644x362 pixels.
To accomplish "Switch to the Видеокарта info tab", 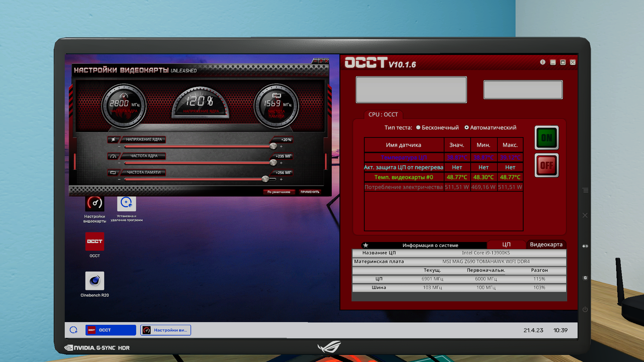I will coord(546,245).
